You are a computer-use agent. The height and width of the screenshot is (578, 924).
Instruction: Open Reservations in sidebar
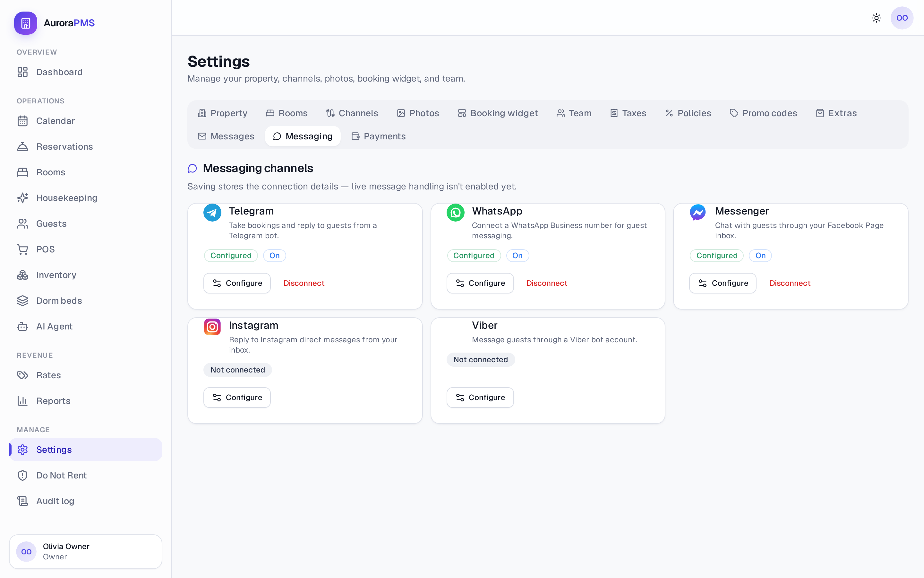pos(86,146)
